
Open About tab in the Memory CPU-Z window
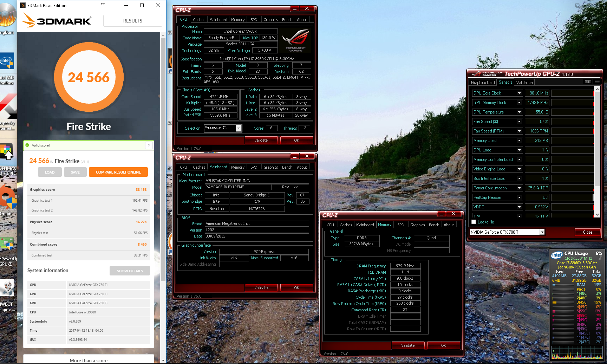[x=449, y=225]
